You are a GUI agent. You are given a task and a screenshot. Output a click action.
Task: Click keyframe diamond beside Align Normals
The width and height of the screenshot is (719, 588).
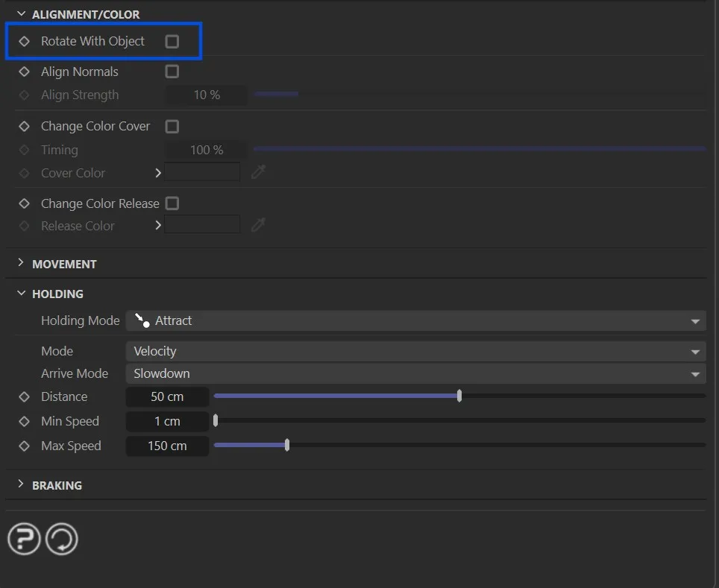pyautogui.click(x=24, y=72)
